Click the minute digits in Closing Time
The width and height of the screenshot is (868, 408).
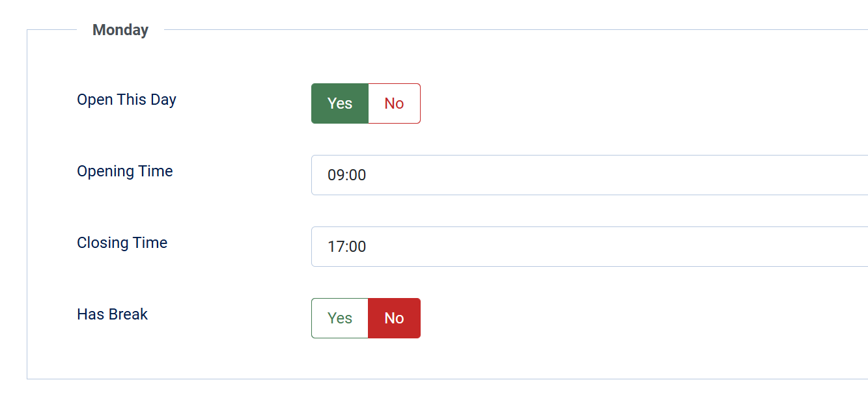point(357,247)
